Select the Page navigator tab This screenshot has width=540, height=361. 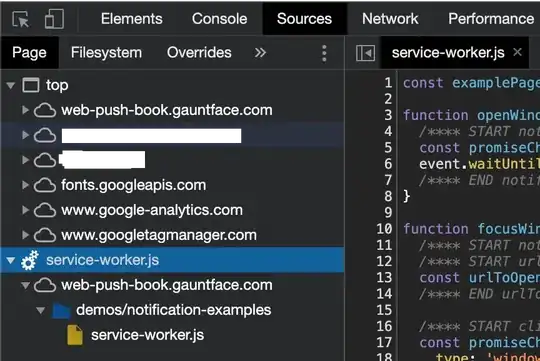(x=29, y=53)
